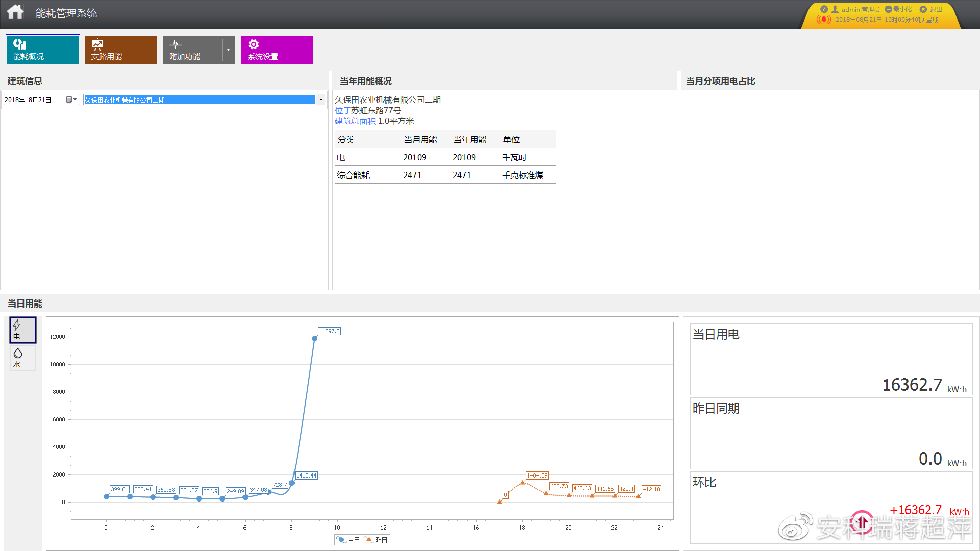The height and width of the screenshot is (551, 980).
Task: Click the header date and time text
Action: (x=890, y=20)
